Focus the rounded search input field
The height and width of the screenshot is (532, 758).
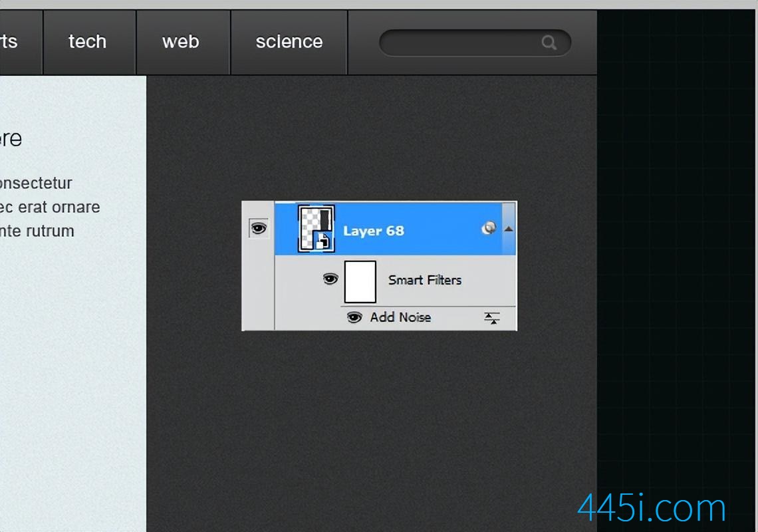[x=475, y=43]
